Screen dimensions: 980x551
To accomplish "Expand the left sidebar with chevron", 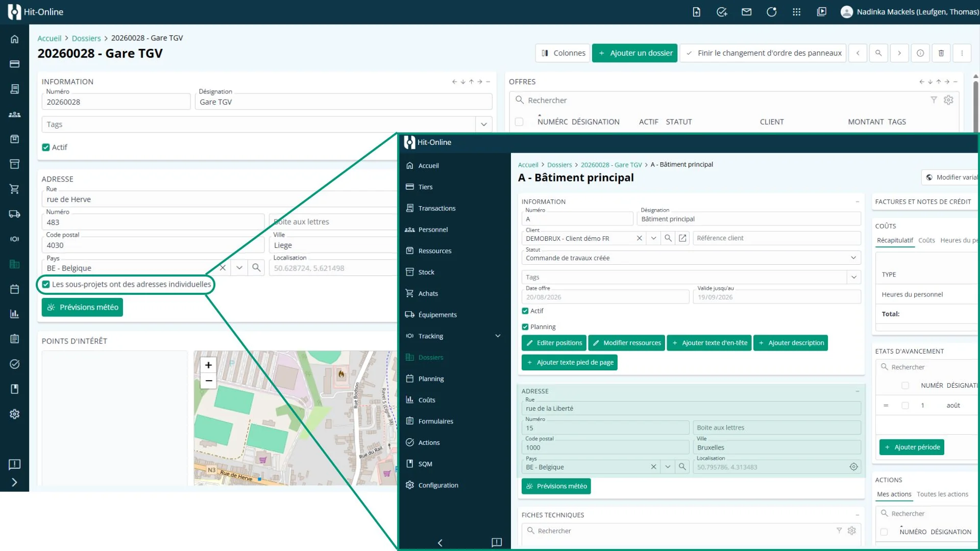I will tap(14, 483).
